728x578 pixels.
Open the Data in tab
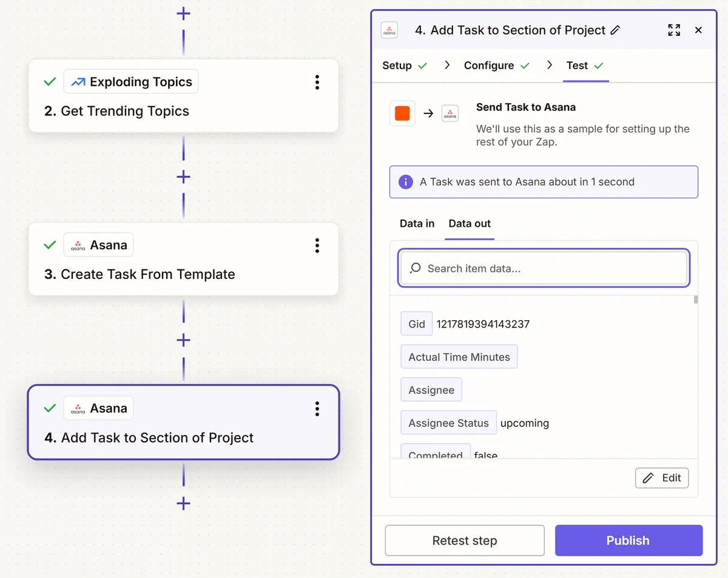417,224
